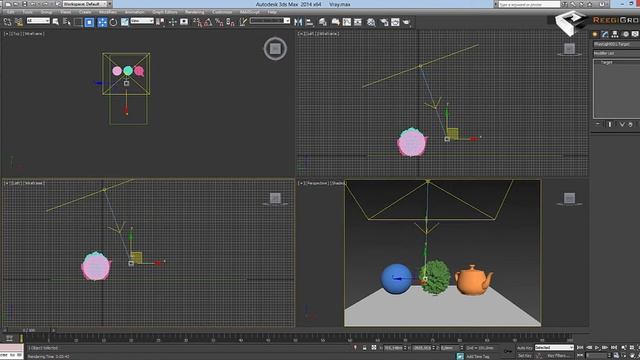Screen dimensions: 640x360
Task: Open the MAXScript menu
Action: [249, 12]
